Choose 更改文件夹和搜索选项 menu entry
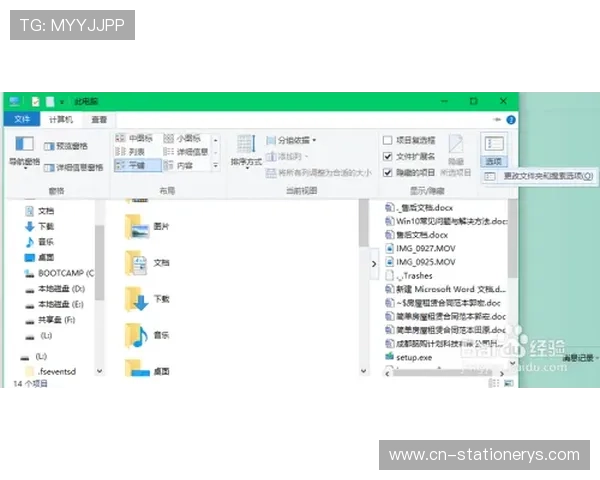 [539, 176]
